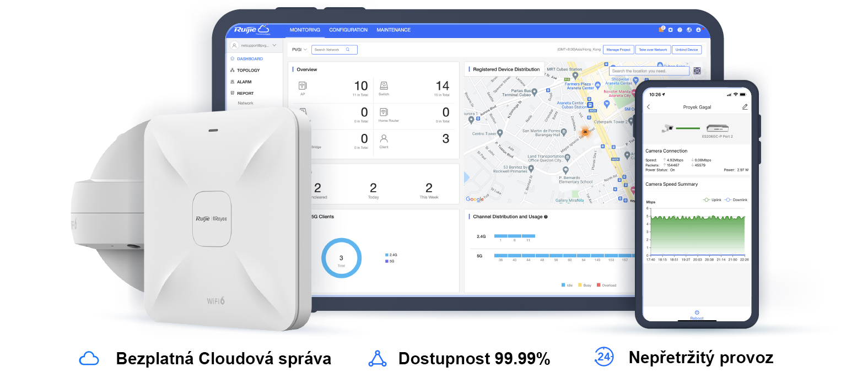The width and height of the screenshot is (868, 383).
Task: Click the orange cluster marker on map
Action: (x=585, y=132)
